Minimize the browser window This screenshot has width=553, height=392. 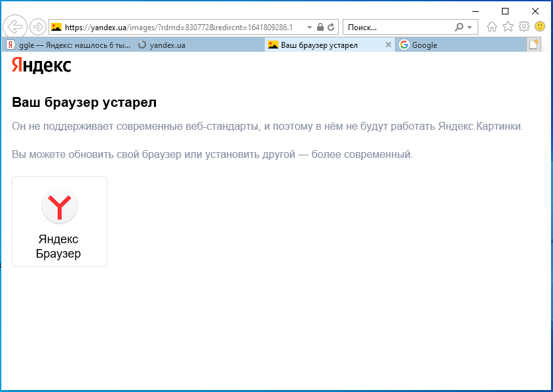(x=476, y=11)
